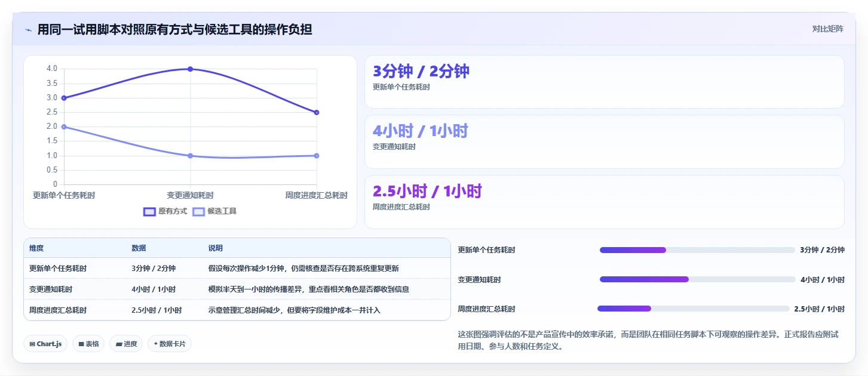Click the 变更通知耗时 x-axis label on the chart
Image resolution: width=868 pixels, height=376 pixels.
190,195
